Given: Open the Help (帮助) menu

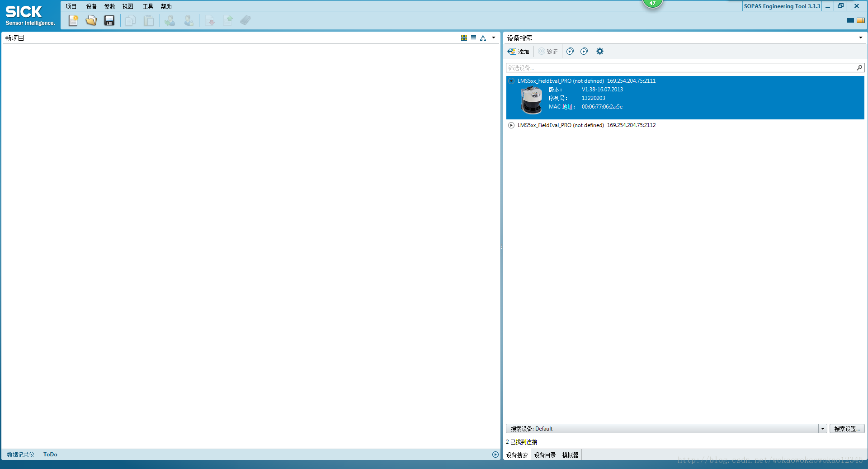Looking at the screenshot, I should 166,6.
